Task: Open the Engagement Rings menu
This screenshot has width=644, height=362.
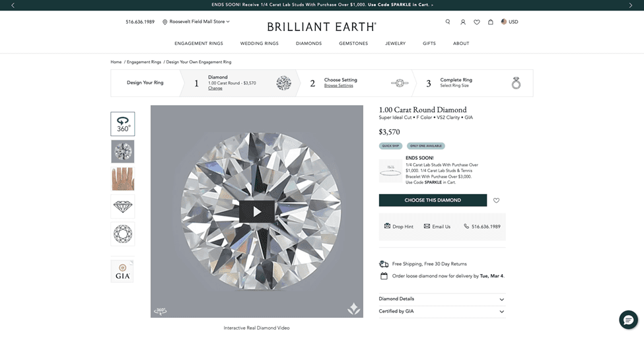Action: click(199, 44)
